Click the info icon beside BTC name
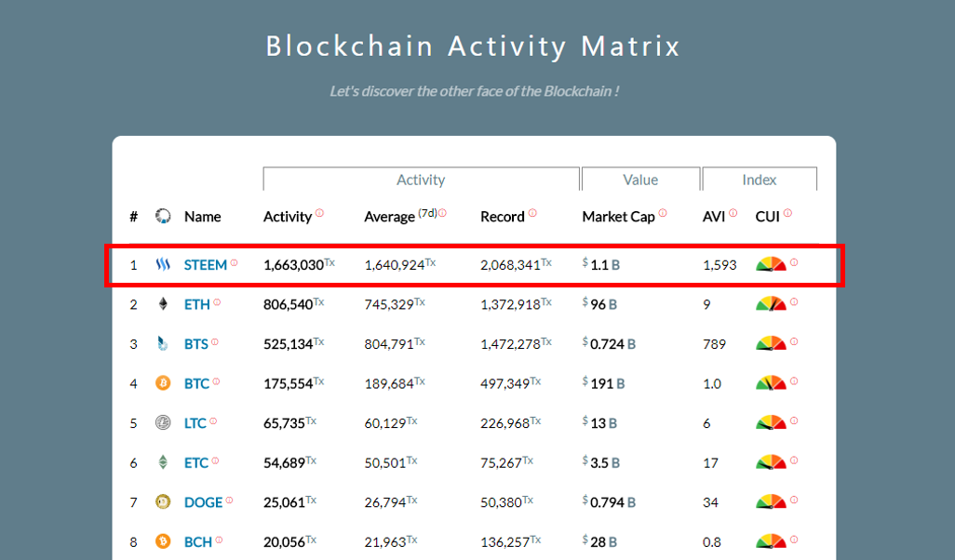The height and width of the screenshot is (560, 955). pyautogui.click(x=216, y=381)
